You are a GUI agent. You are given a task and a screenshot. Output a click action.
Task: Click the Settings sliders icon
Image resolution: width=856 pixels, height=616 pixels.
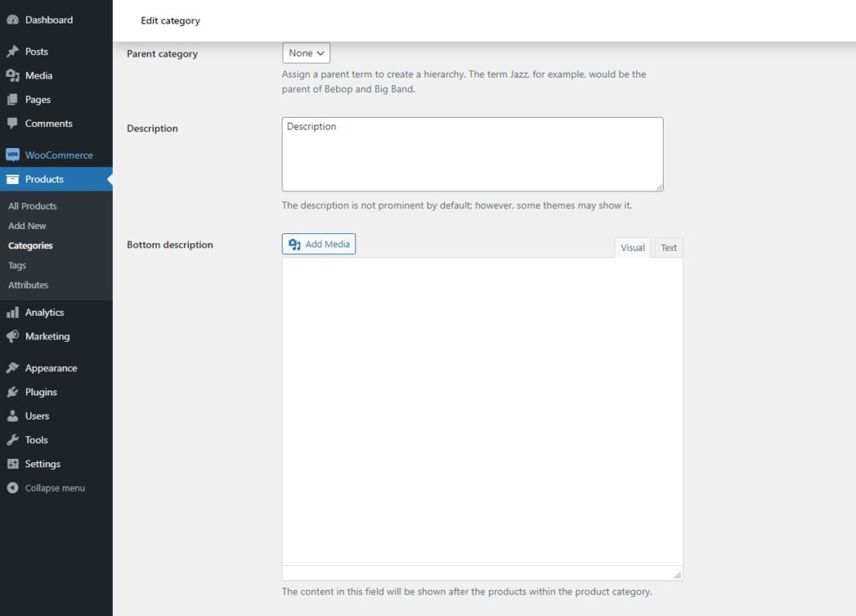point(13,464)
